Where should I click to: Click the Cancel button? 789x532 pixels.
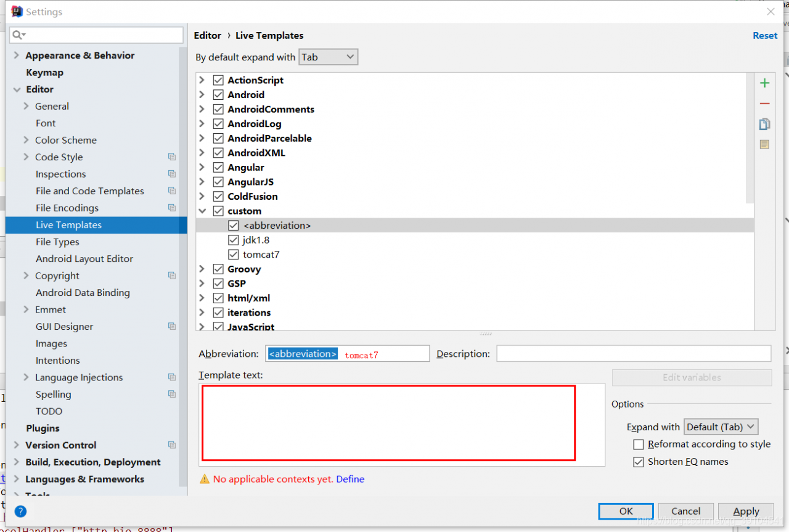click(x=686, y=511)
